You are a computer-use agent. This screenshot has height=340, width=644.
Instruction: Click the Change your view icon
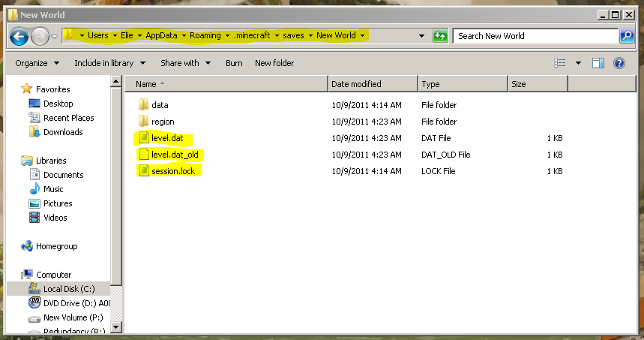point(559,64)
